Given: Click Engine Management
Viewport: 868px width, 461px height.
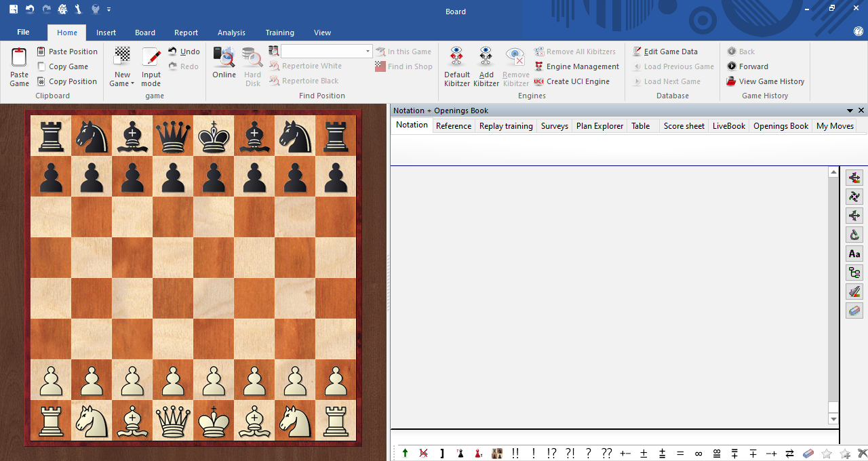Looking at the screenshot, I should [x=576, y=66].
